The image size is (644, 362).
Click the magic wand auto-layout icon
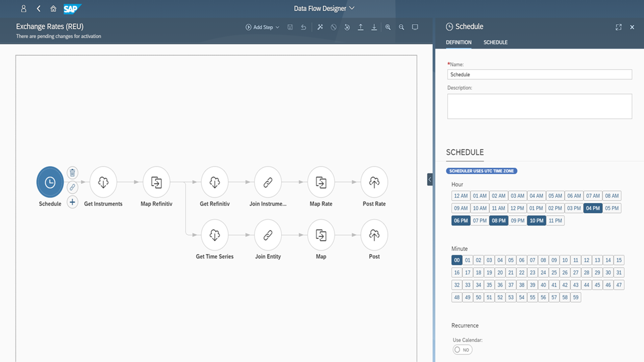(320, 27)
